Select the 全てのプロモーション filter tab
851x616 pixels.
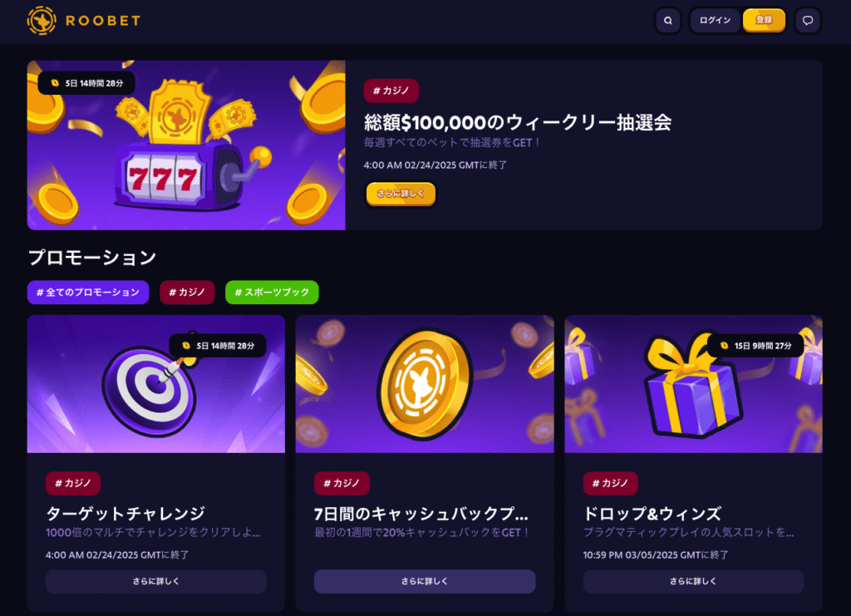point(88,292)
